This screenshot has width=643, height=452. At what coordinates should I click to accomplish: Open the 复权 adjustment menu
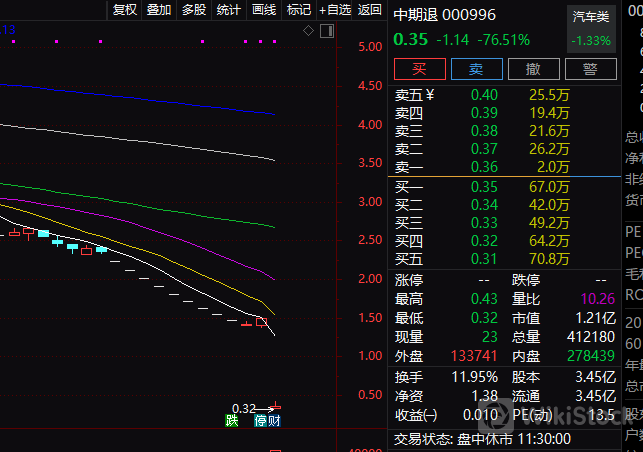[x=125, y=10]
